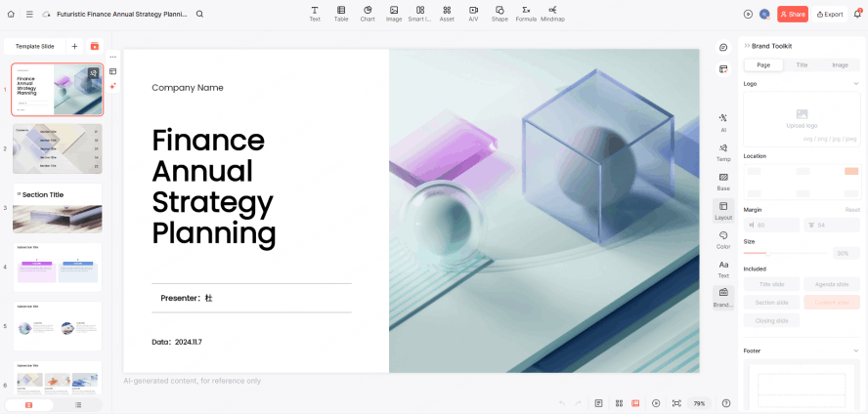Insert a Text element
The image size is (868, 414).
pos(315,14)
